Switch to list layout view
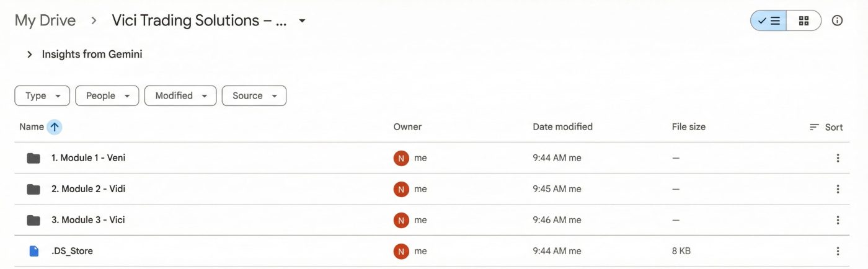868x269 pixels. tap(769, 20)
